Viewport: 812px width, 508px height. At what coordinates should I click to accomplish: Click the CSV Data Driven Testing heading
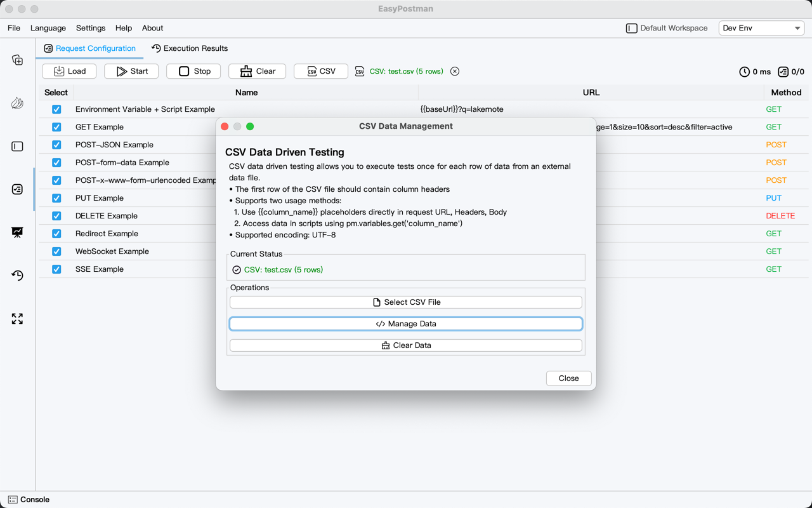[x=285, y=152]
